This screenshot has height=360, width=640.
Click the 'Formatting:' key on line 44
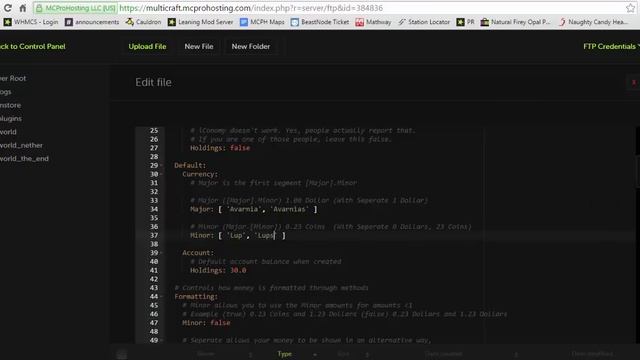196,297
